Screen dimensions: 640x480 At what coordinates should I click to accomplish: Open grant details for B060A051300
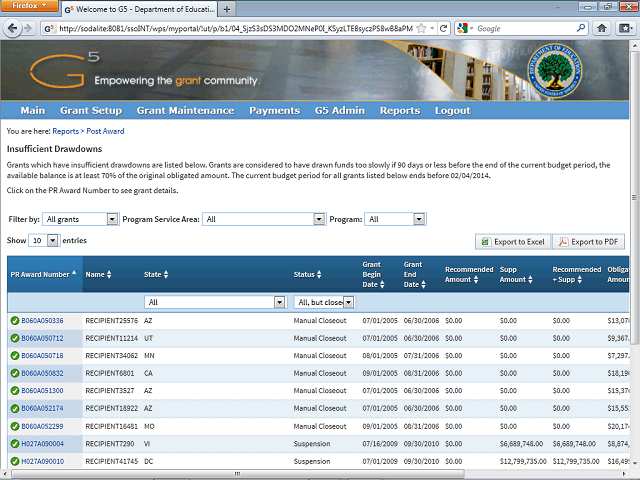[x=42, y=391]
